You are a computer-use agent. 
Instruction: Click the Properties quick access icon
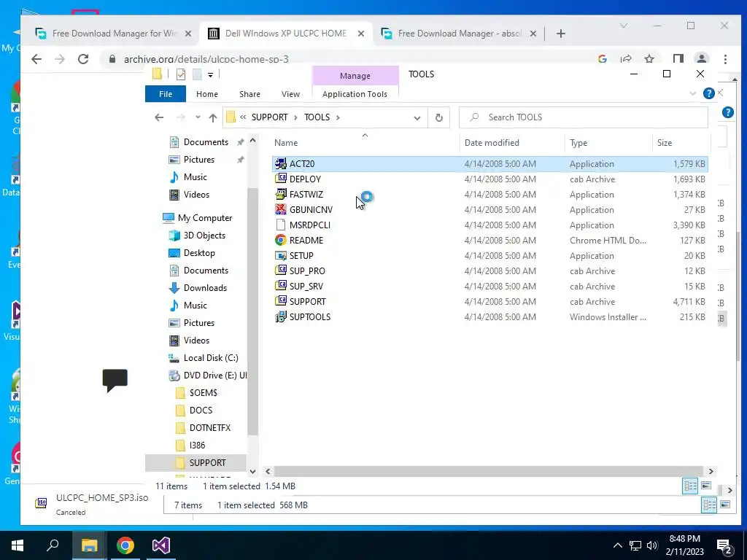tap(181, 74)
